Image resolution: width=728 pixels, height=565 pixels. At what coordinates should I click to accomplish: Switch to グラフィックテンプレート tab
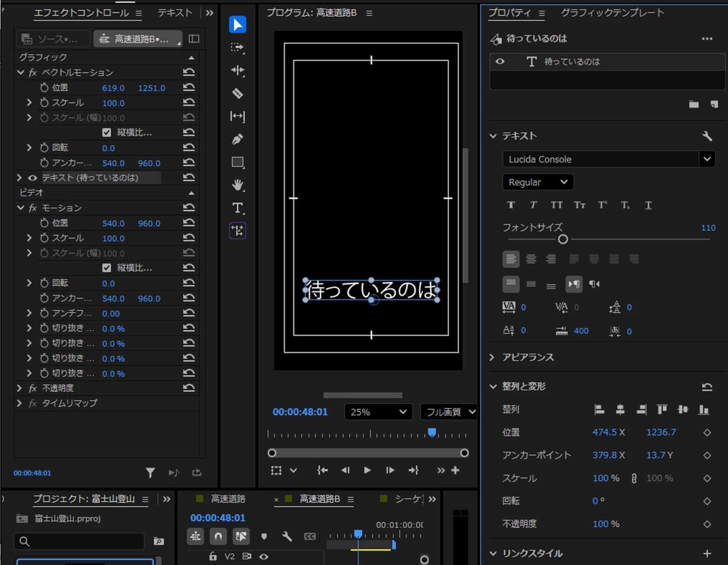coord(613,13)
